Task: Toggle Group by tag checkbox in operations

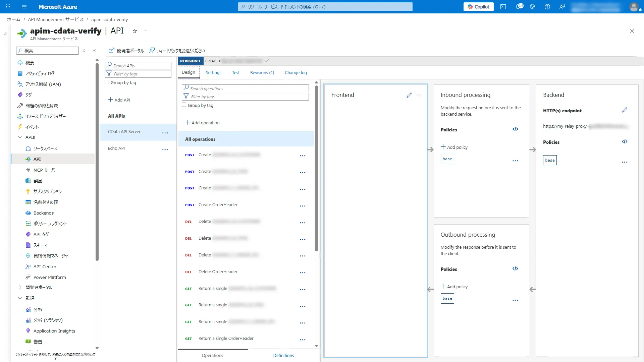Action: (x=184, y=105)
